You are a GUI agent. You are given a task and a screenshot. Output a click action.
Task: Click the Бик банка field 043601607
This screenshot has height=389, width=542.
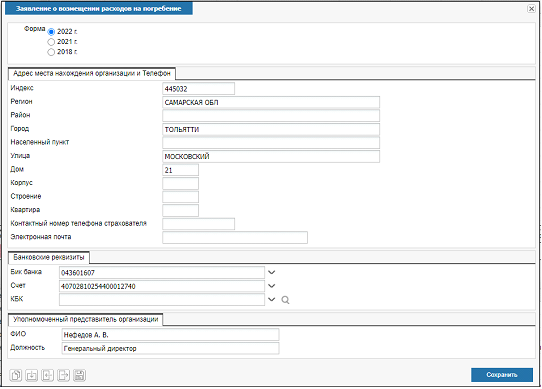coord(162,272)
